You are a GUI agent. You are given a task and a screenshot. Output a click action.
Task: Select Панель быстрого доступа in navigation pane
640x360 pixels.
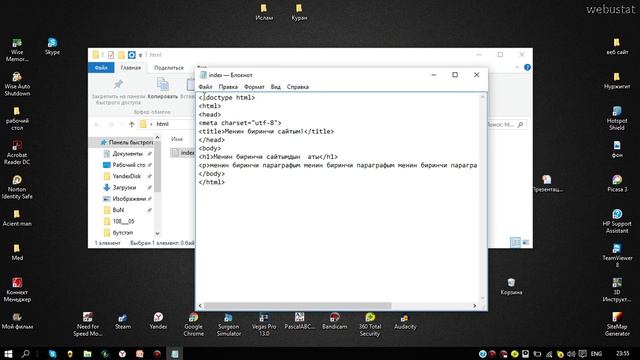(x=127, y=142)
